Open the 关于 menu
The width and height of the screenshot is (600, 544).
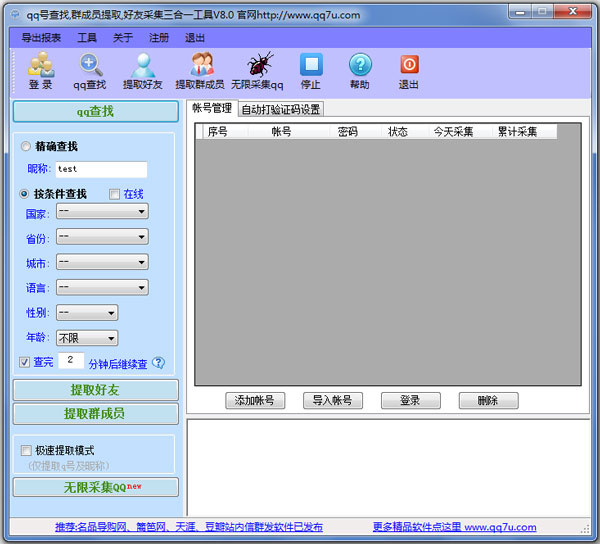tap(123, 38)
